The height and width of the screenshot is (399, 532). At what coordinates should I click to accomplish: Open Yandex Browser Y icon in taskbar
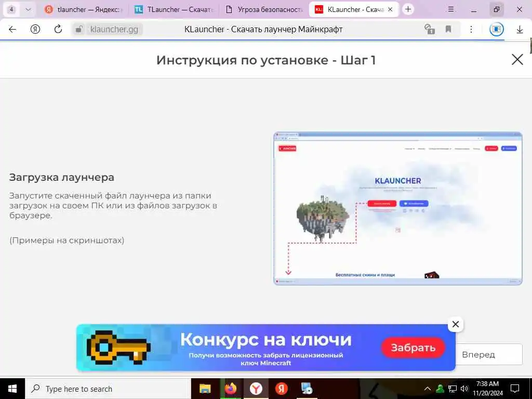(256, 389)
